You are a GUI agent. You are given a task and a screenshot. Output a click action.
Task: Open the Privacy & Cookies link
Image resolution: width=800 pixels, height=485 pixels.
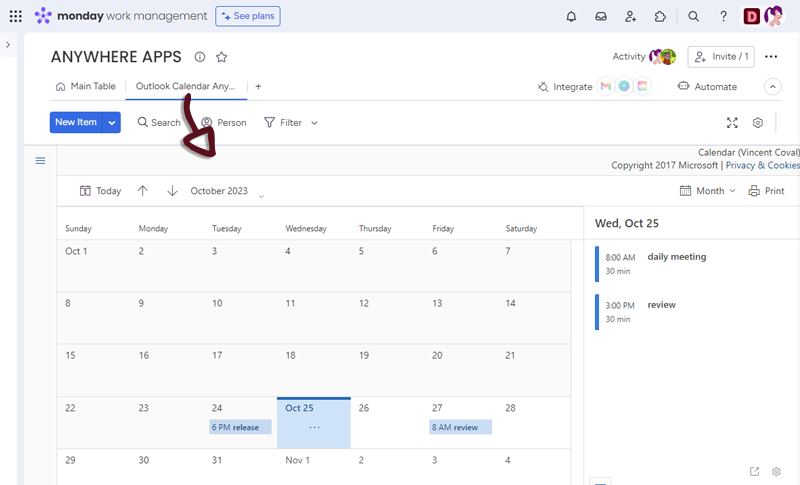[x=762, y=165]
